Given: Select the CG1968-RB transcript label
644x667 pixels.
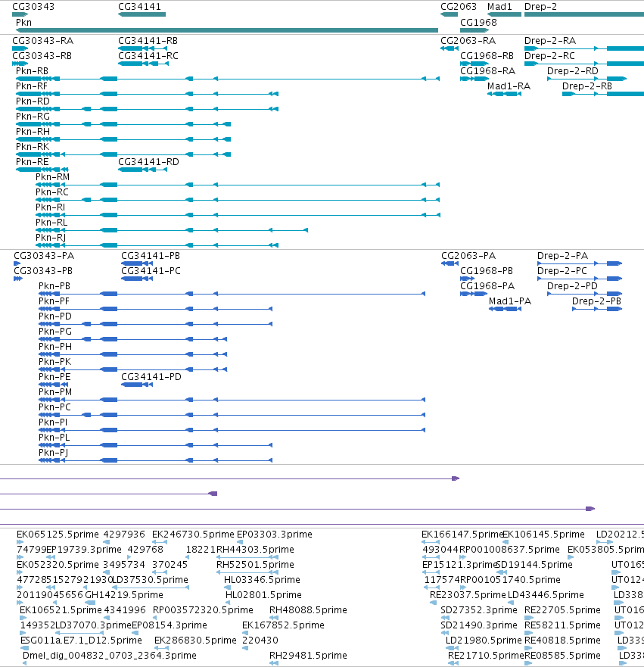Looking at the screenshot, I should point(487,56).
